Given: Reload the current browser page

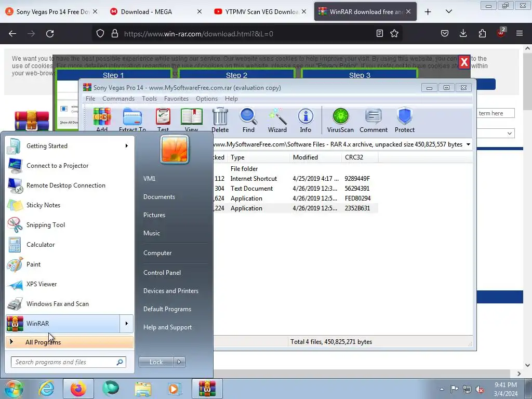Looking at the screenshot, I should point(50,34).
